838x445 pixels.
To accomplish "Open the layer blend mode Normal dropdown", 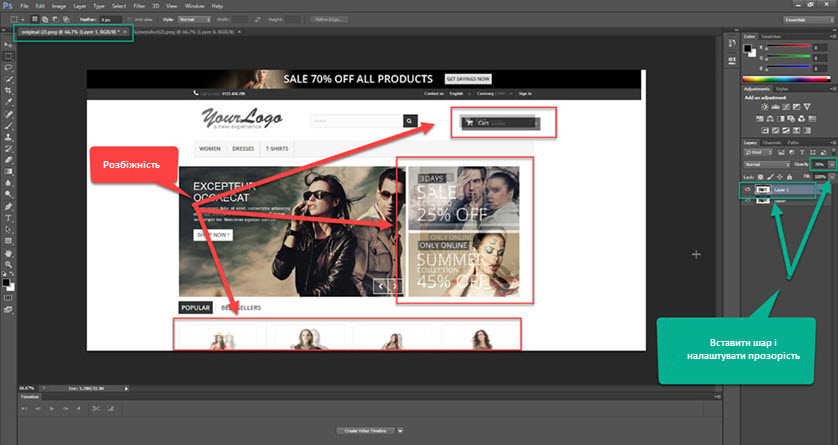I will coord(767,165).
